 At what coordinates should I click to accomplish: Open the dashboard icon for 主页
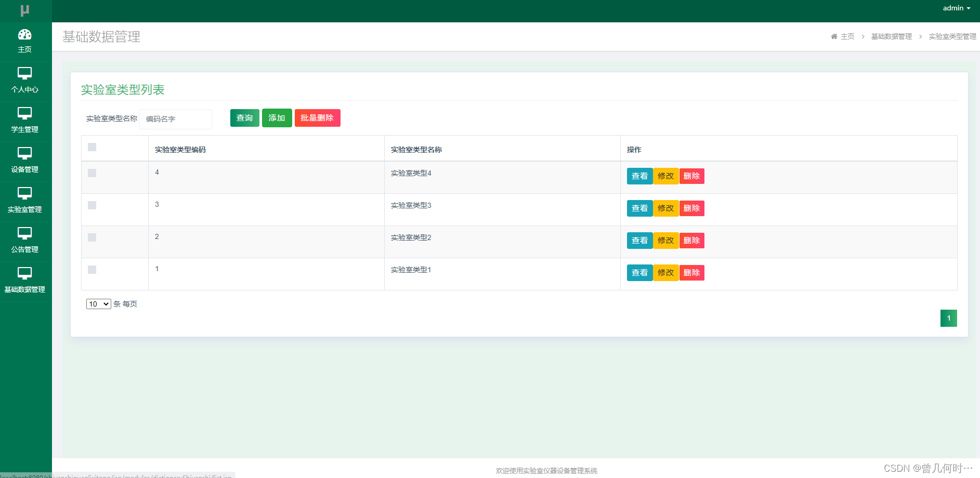tap(24, 34)
